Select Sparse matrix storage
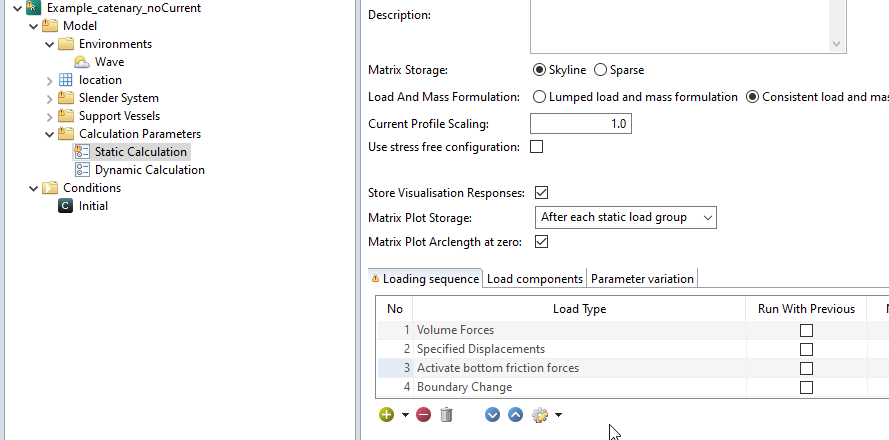This screenshot has width=889, height=440. click(601, 70)
